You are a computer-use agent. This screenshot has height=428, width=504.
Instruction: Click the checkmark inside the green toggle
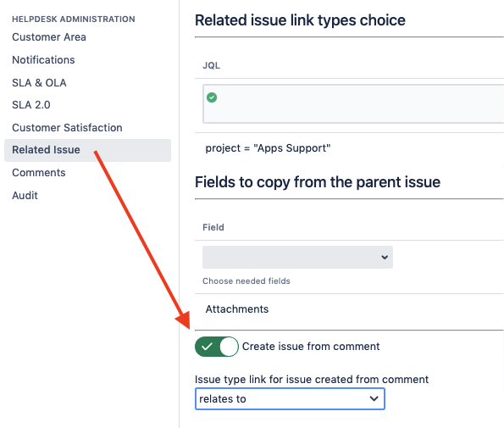tap(207, 347)
